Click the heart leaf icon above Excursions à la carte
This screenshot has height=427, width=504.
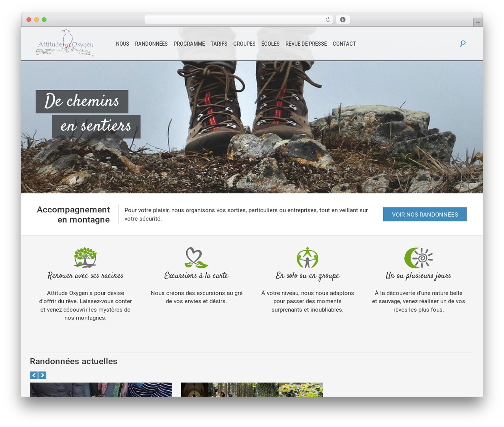pos(196,258)
